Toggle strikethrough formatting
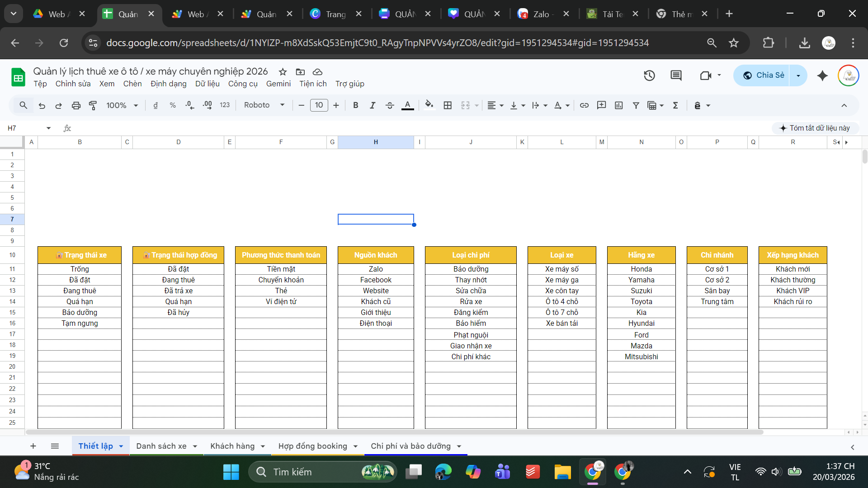The image size is (868, 488). pyautogui.click(x=390, y=105)
